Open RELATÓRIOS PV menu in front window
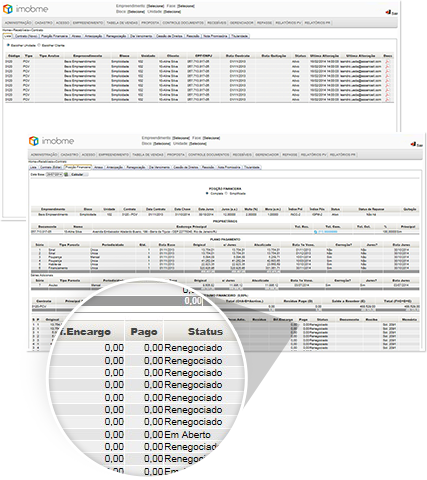Image resolution: width=427 pixels, height=480 pixels. click(x=313, y=155)
